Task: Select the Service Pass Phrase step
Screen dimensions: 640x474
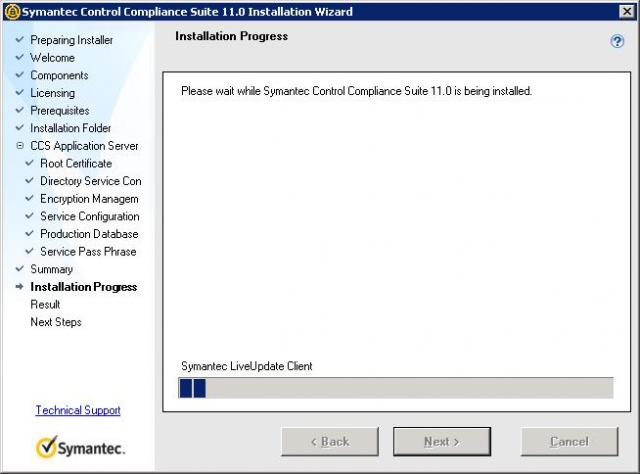Action: point(88,251)
